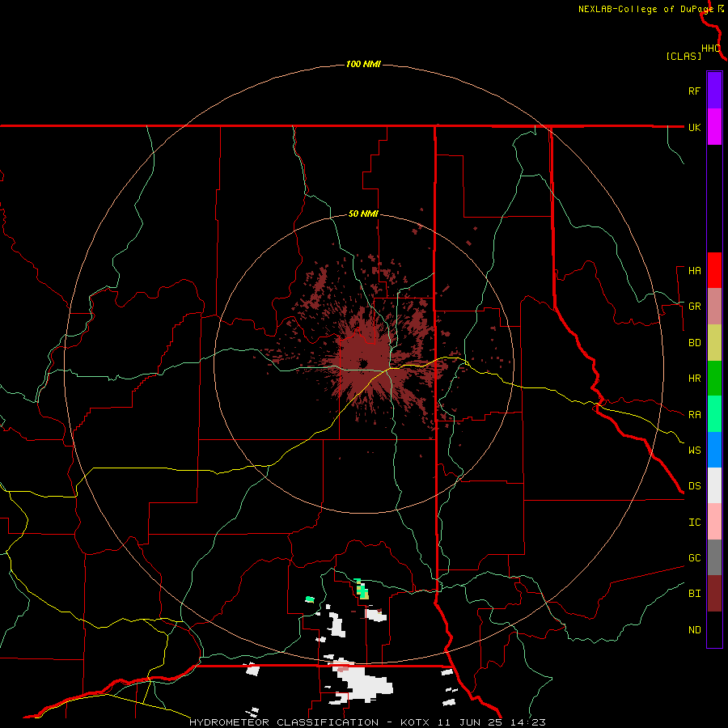
Task: Select the GC gray legend swatch
Action: point(714,557)
